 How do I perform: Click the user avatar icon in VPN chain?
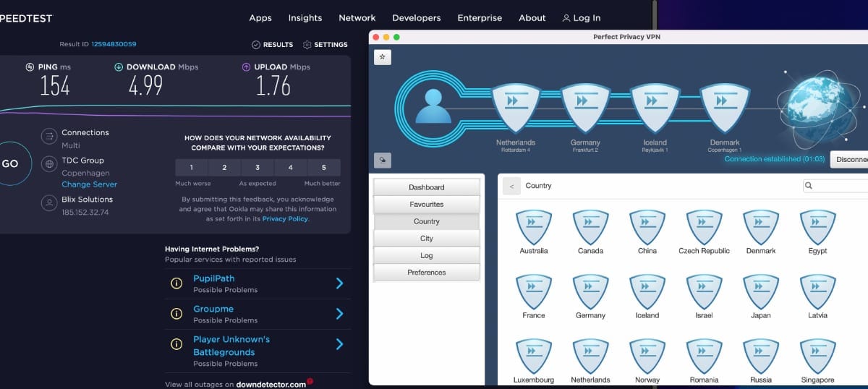coord(433,107)
